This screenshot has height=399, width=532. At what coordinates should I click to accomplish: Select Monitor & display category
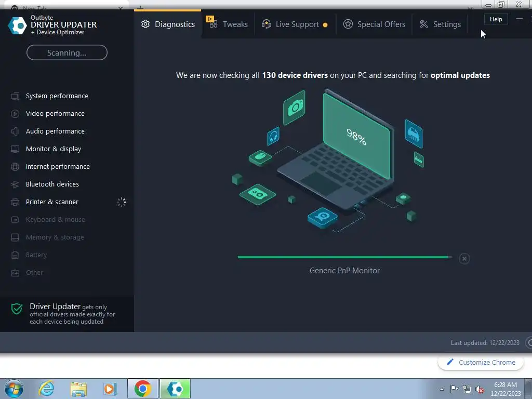(x=54, y=149)
